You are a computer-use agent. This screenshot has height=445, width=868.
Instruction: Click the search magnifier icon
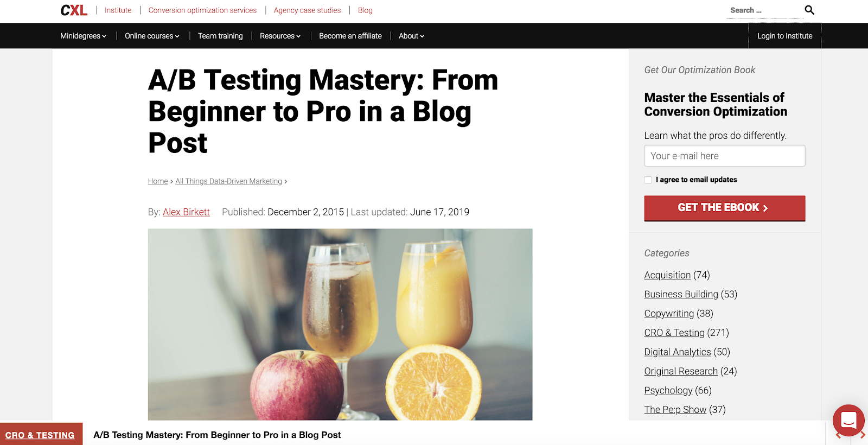(809, 10)
